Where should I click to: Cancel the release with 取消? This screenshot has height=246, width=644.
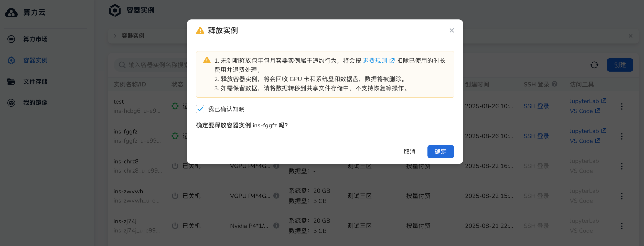pyautogui.click(x=409, y=152)
